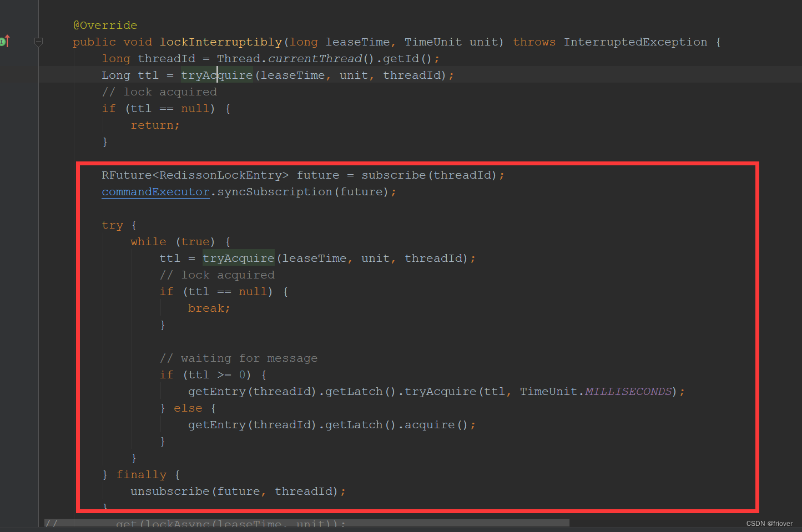802x532 pixels.
Task: Collapse the lockInterruptibly method fold marker
Action: 38,42
